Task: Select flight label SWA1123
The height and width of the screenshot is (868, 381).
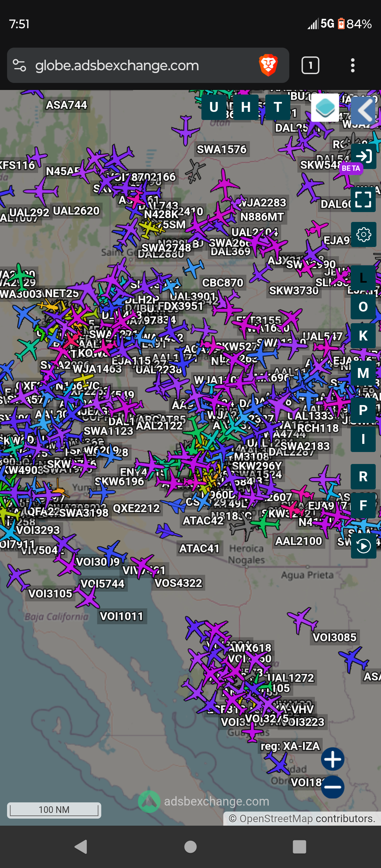Action: pyautogui.click(x=108, y=431)
